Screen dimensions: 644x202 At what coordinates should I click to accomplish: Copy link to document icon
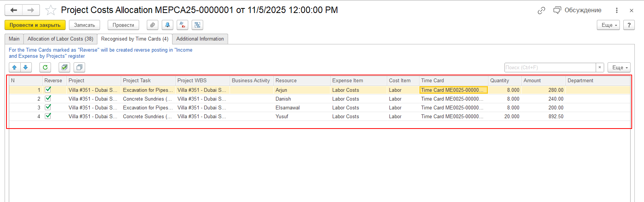tap(541, 10)
